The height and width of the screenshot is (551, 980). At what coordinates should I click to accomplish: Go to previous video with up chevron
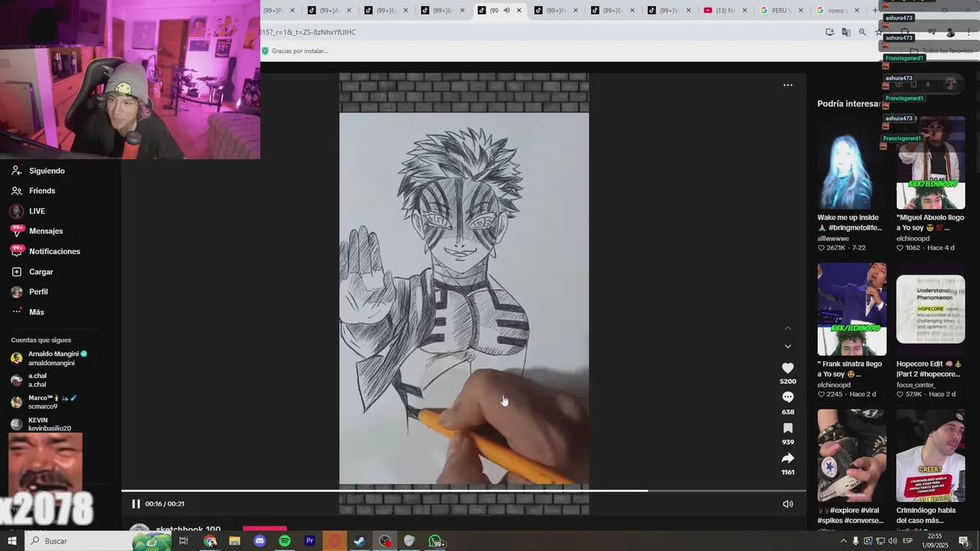pyautogui.click(x=788, y=328)
